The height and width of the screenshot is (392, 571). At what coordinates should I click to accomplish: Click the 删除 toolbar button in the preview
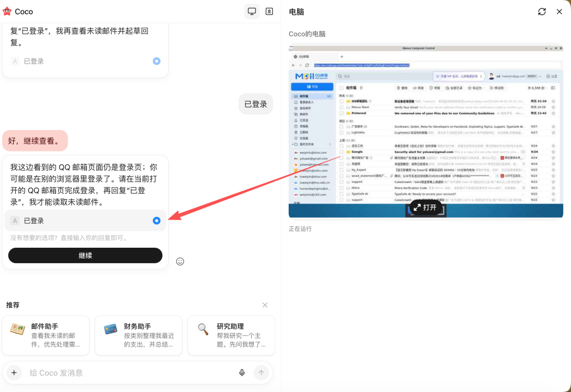pyautogui.click(x=402, y=88)
